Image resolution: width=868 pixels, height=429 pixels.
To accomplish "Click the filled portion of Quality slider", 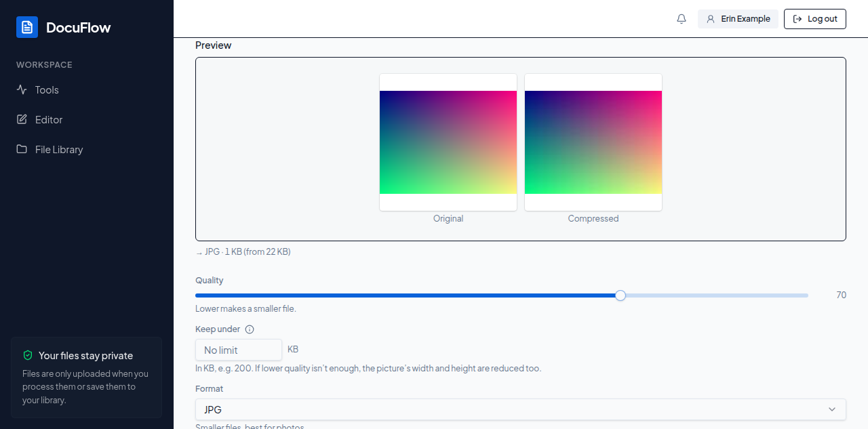I will [405, 295].
